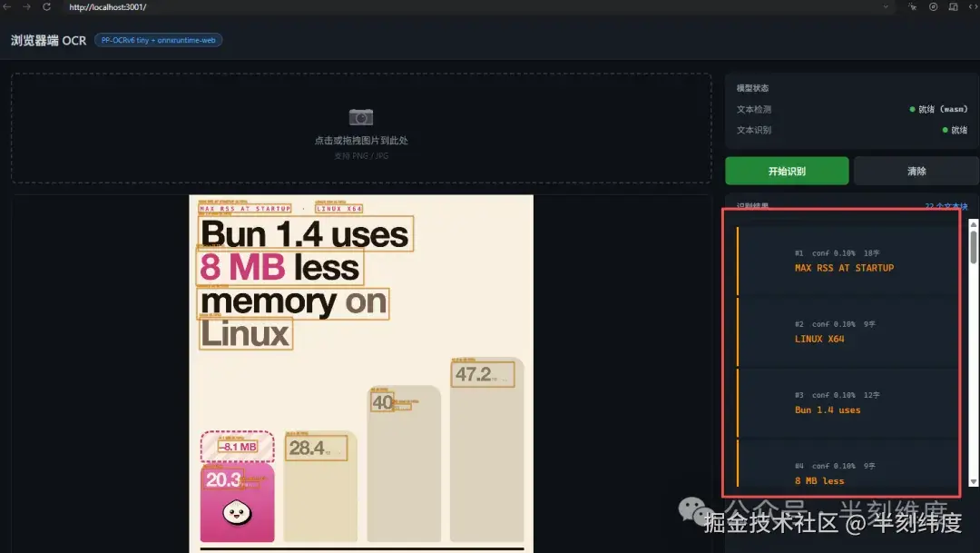Screen dimensions: 980x553
Task: Click 点击或拖拽图片到此处 upload prompt
Action: click(361, 141)
